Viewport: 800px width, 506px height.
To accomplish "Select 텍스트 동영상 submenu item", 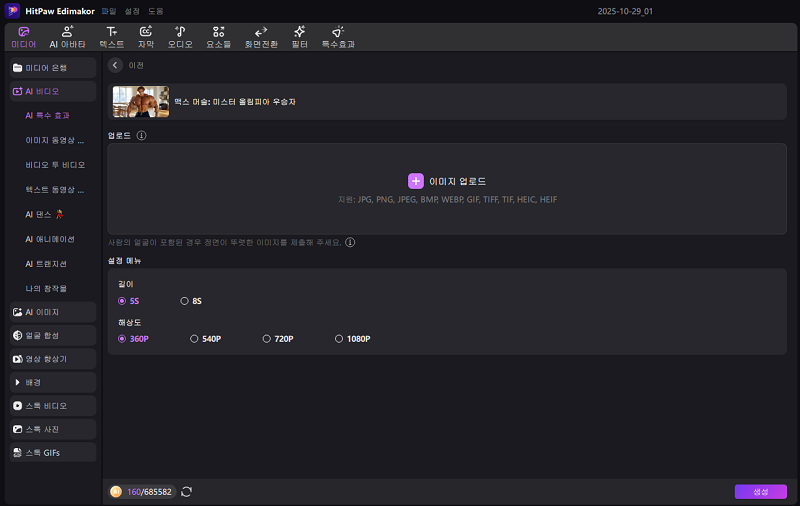I will 55,190.
